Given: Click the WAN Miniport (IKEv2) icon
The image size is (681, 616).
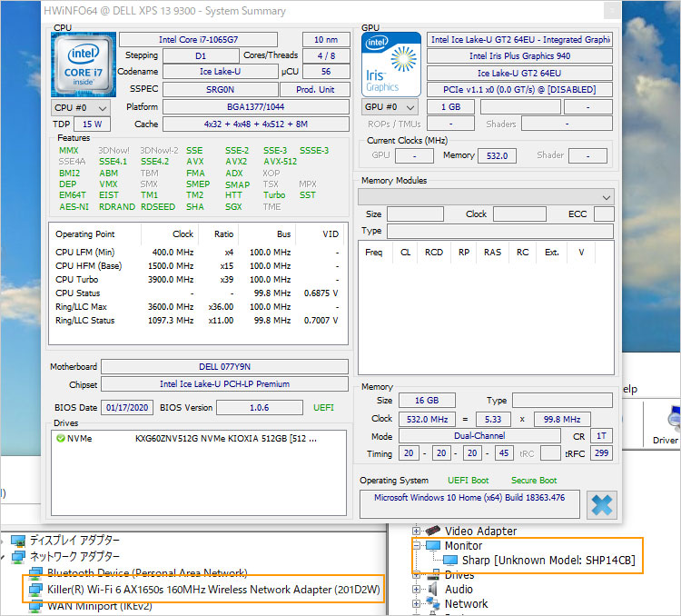Looking at the screenshot, I should click(x=35, y=606).
